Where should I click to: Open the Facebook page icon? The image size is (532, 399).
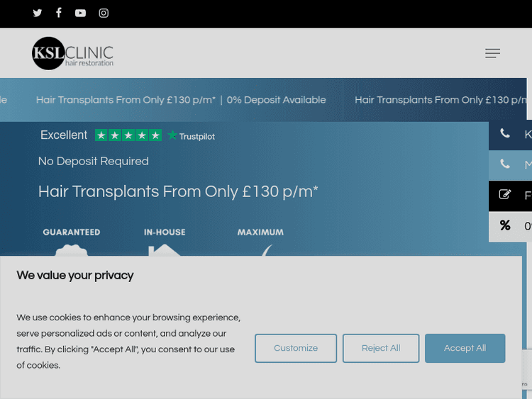click(x=59, y=13)
